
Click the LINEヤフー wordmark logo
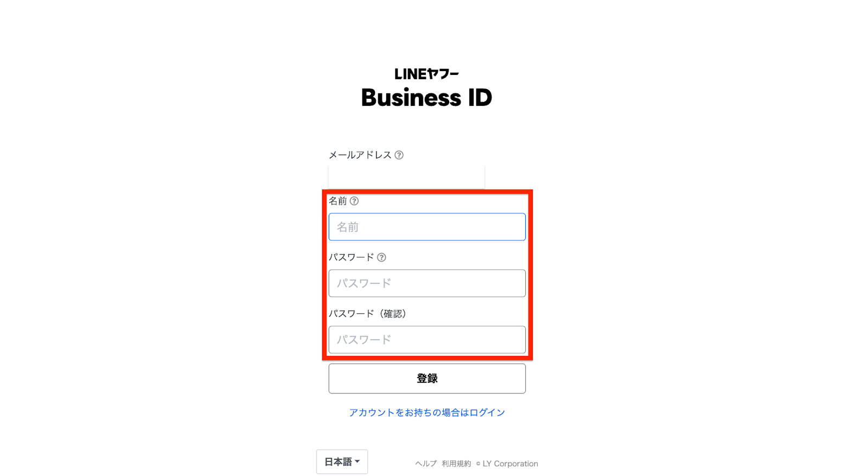point(426,74)
